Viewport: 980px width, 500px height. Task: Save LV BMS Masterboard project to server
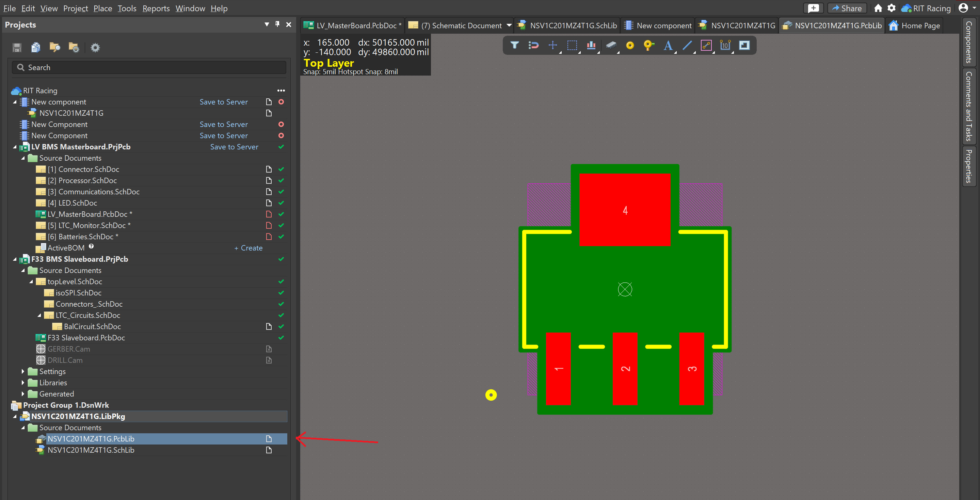(x=234, y=147)
